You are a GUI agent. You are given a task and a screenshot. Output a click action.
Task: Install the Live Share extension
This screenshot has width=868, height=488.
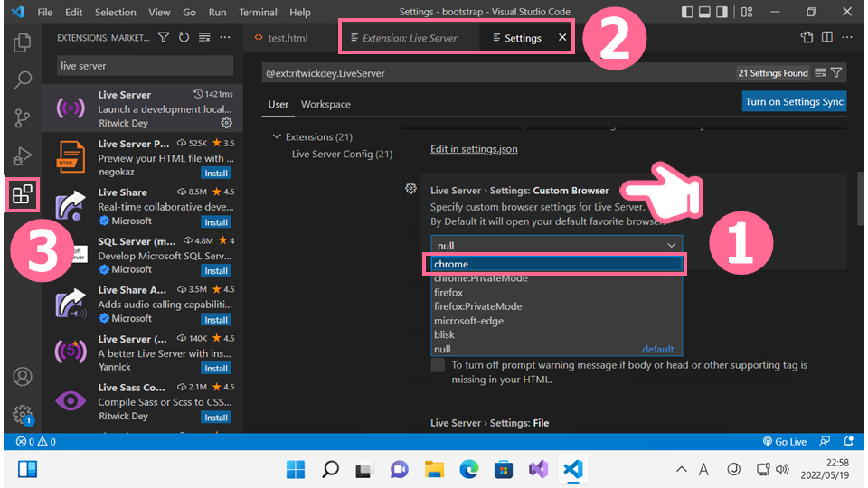click(216, 222)
